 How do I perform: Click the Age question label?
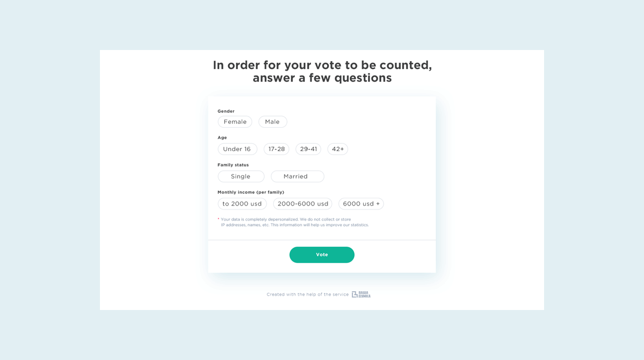(222, 138)
